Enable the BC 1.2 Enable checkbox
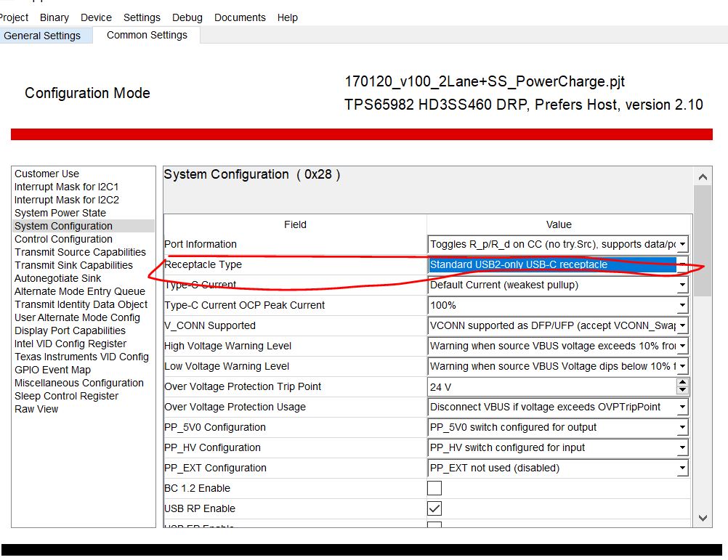 [434, 488]
